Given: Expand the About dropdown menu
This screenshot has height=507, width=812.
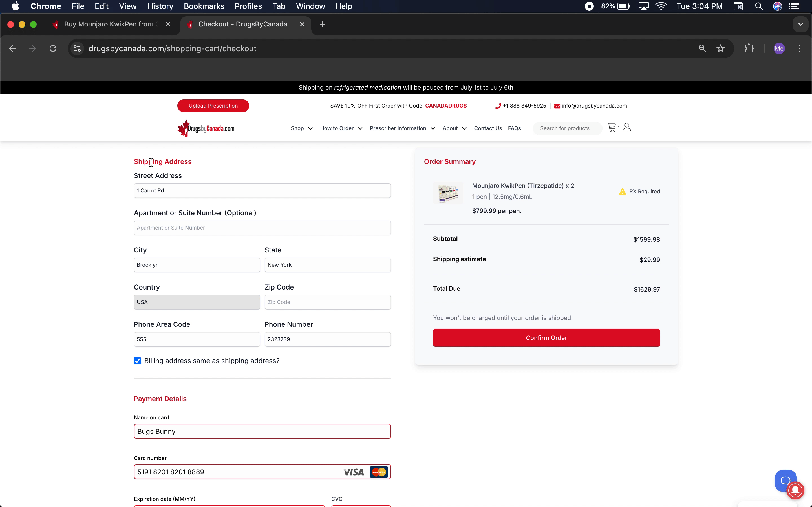Looking at the screenshot, I should click(454, 128).
